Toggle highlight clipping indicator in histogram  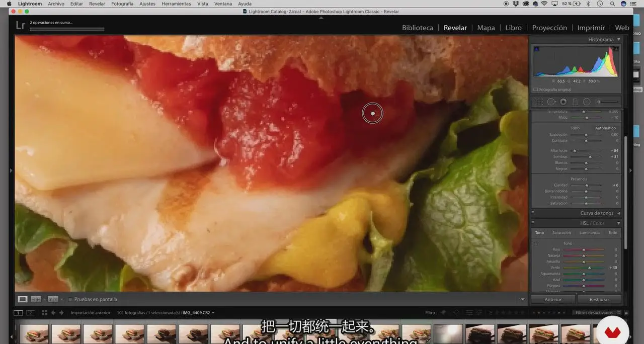(616, 49)
